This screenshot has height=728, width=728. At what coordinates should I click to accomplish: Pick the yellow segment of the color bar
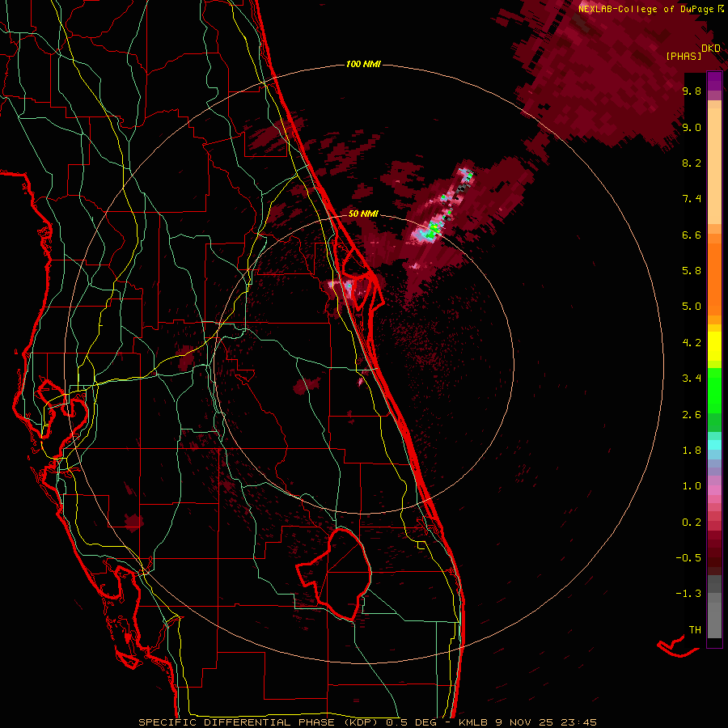coord(714,345)
